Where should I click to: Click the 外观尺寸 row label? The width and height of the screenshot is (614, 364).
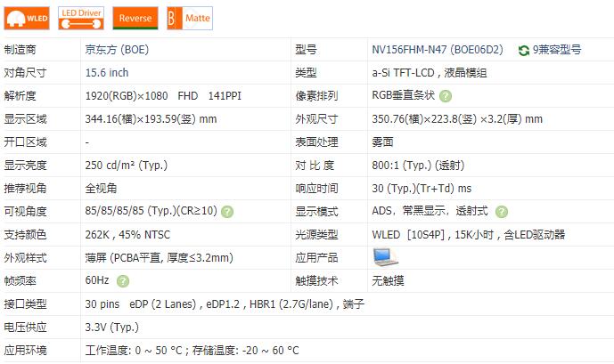316,119
